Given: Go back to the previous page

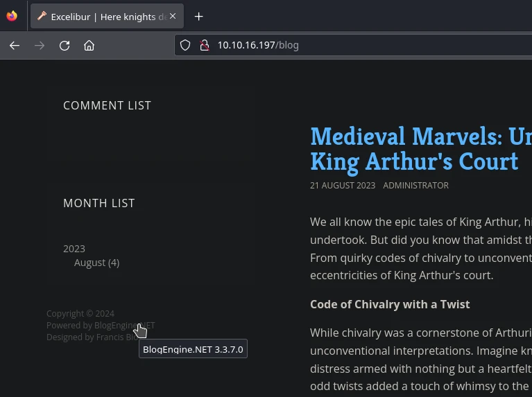Looking at the screenshot, I should point(15,45).
